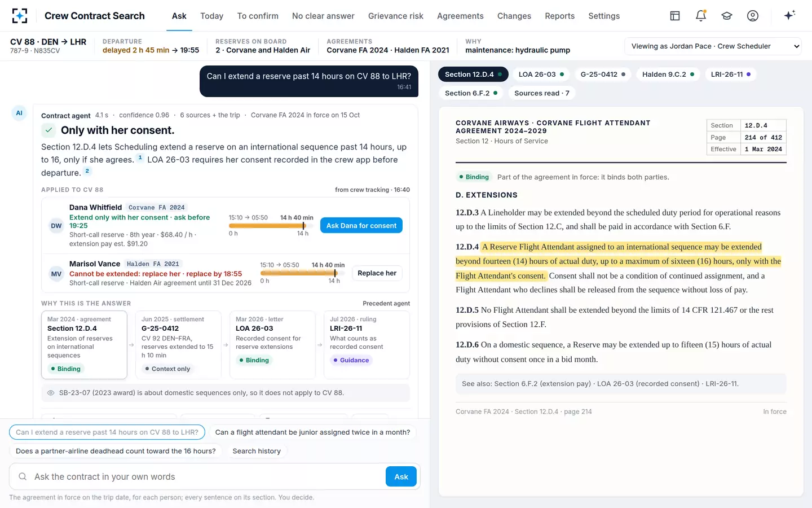Open the panel layout icon in header
Screen dimensions: 812x508
(x=675, y=16)
